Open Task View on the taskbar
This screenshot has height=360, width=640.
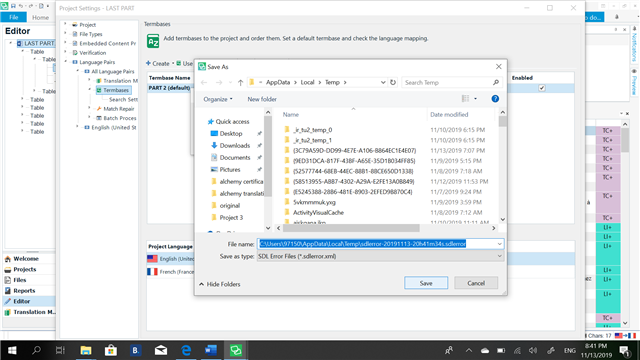[60, 350]
